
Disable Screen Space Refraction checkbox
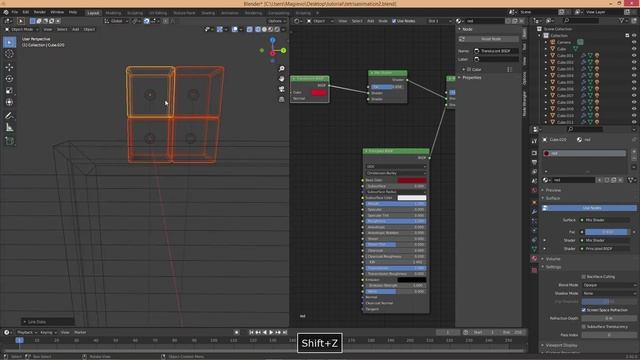click(584, 310)
